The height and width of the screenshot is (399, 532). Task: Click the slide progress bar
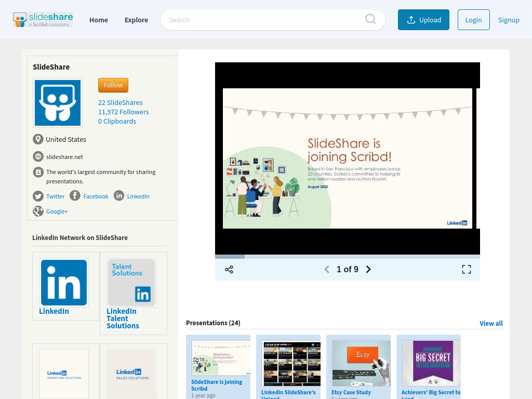pos(348,257)
